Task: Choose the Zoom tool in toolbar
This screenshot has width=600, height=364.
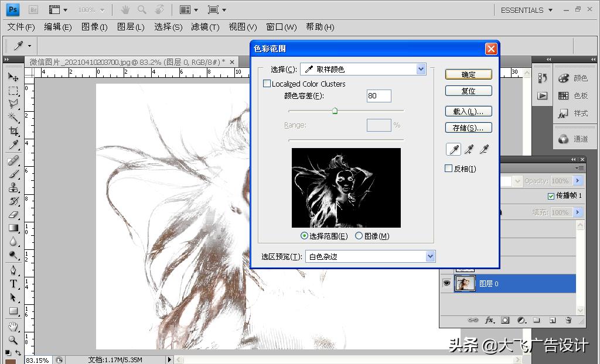Action: coord(13,339)
